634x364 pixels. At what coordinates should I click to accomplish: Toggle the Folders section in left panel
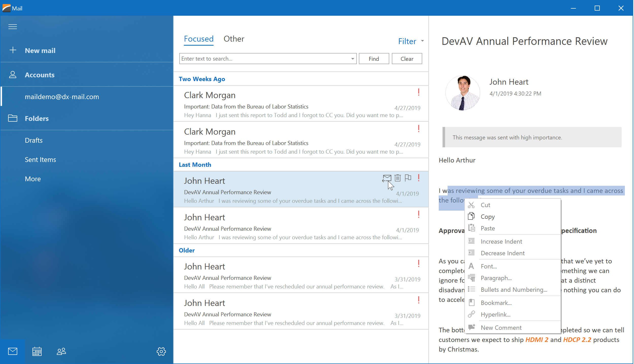[x=36, y=118]
